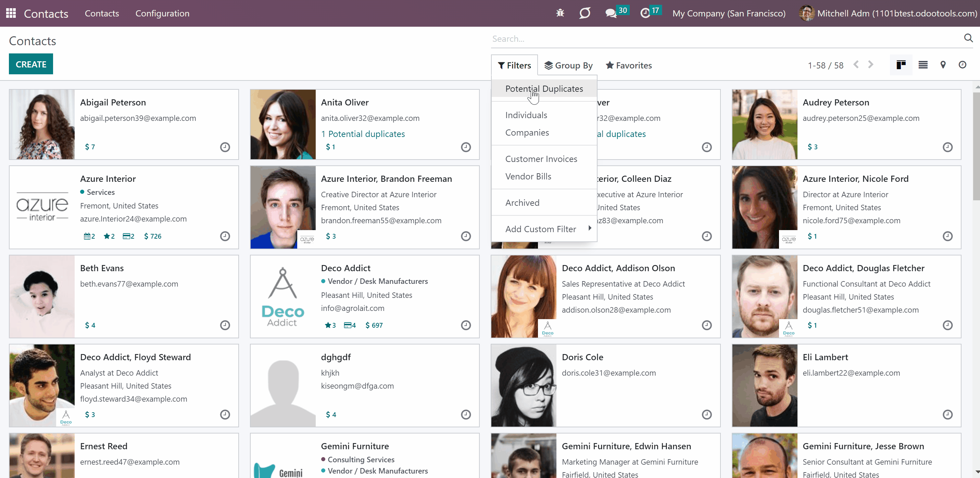This screenshot has width=980, height=478.
Task: Open activity clock on Azure Interior card
Action: click(x=225, y=236)
